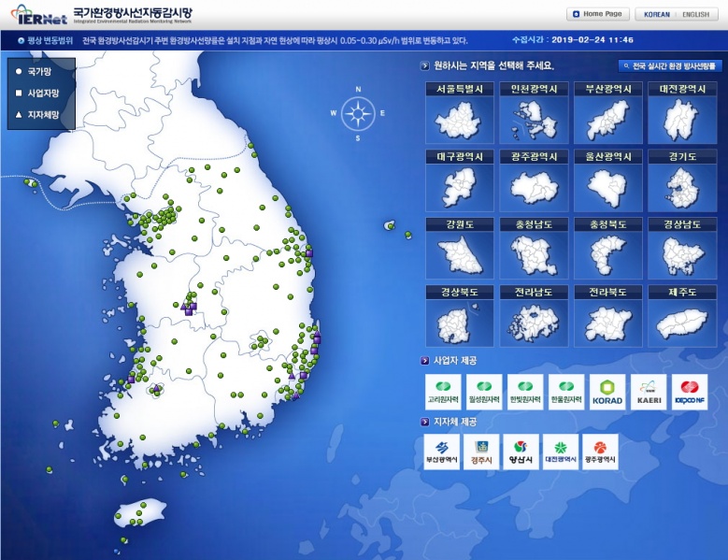Select the Dokdo islet station marker

[408, 235]
